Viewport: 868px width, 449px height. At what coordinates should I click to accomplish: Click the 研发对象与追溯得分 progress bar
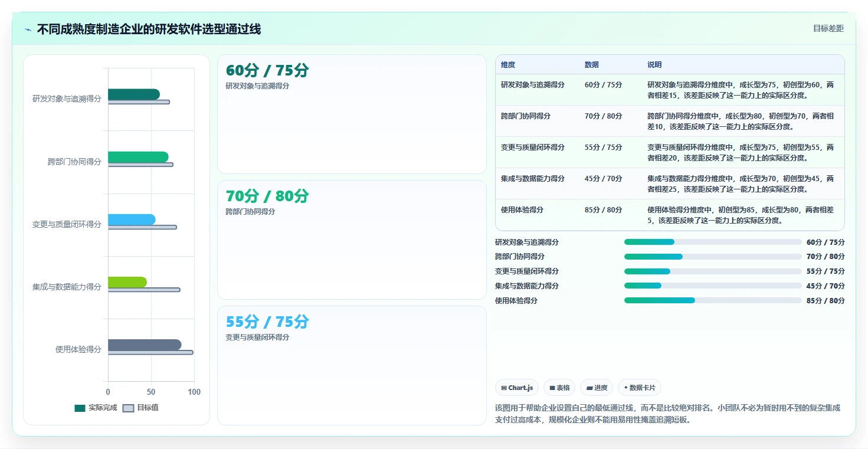point(713,242)
